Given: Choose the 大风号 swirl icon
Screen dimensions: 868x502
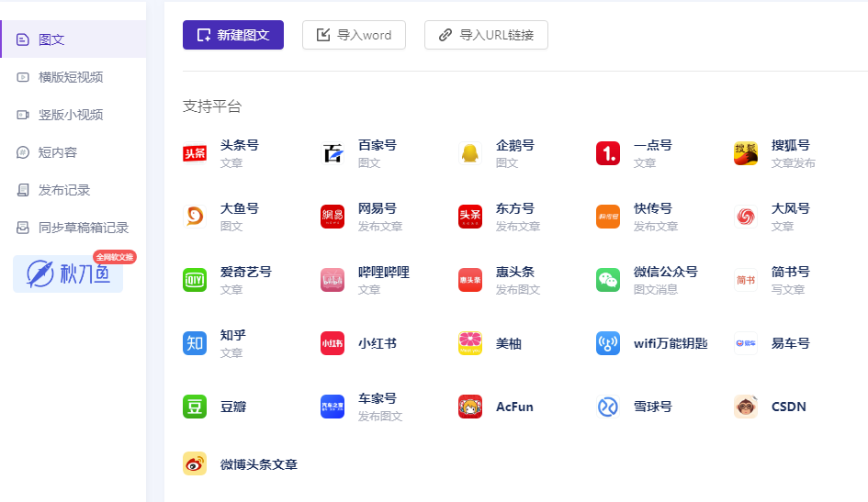Looking at the screenshot, I should point(746,217).
